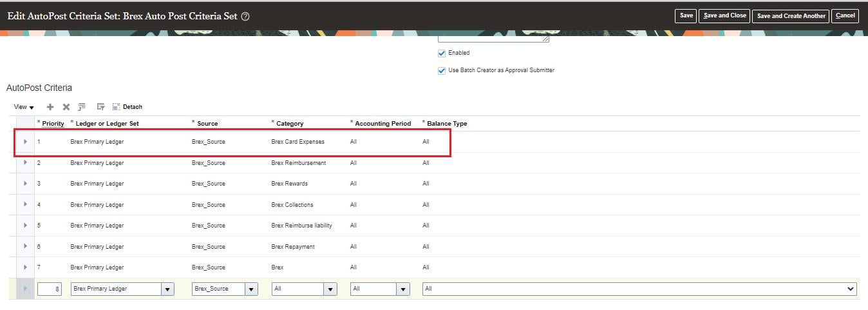The width and height of the screenshot is (868, 310).
Task: Click the Freeze column toolbar icon
Action: pyautogui.click(x=82, y=107)
